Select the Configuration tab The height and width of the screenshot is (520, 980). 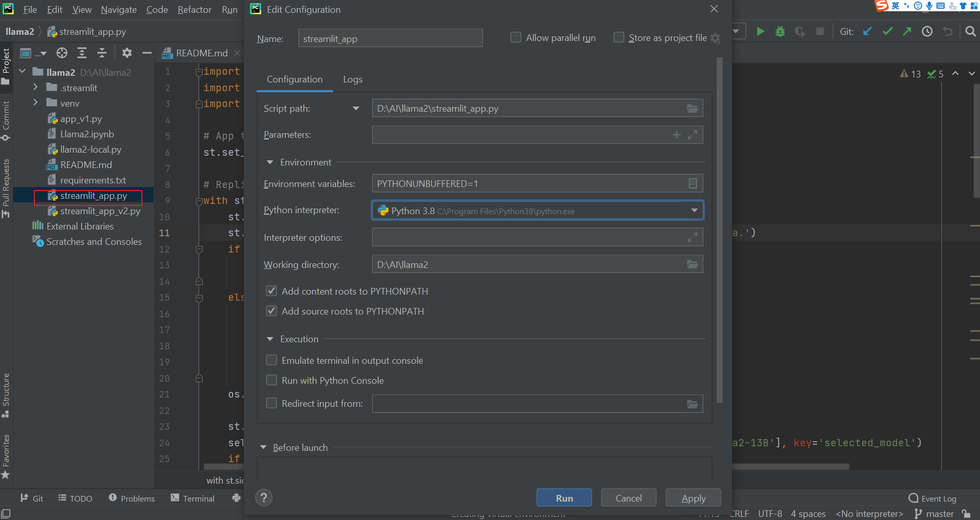(x=295, y=79)
